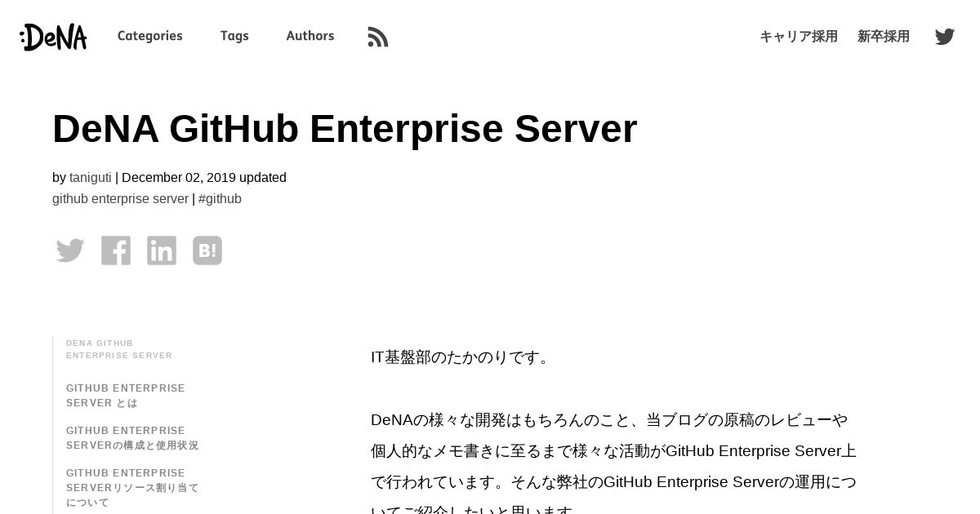Open the RSS feed icon
The image size is (980, 514).
(378, 37)
